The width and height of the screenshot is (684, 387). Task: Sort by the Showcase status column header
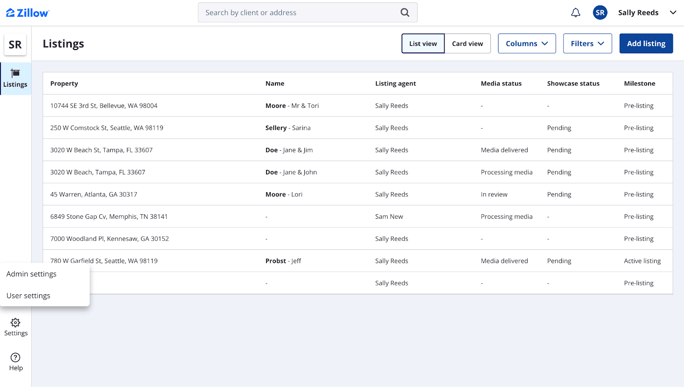(573, 83)
